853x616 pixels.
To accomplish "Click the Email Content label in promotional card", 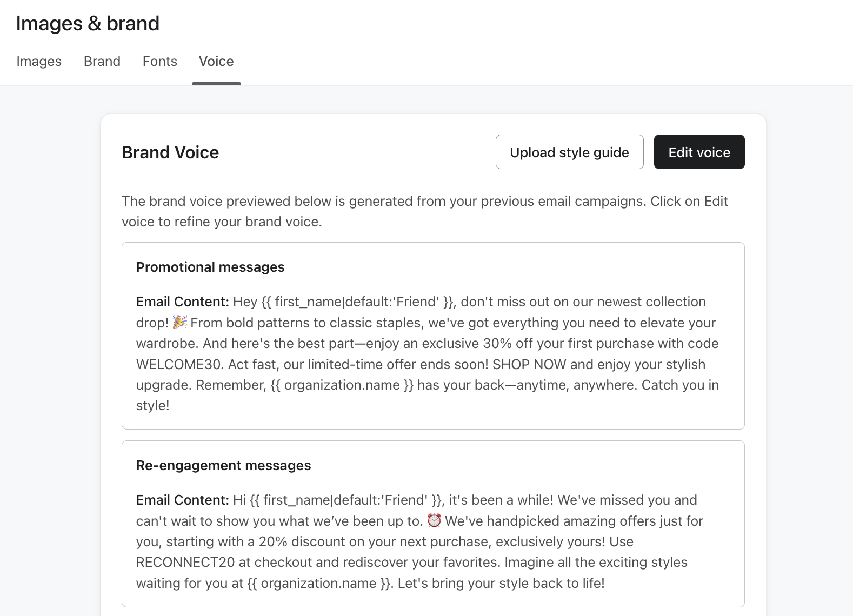I will point(182,302).
